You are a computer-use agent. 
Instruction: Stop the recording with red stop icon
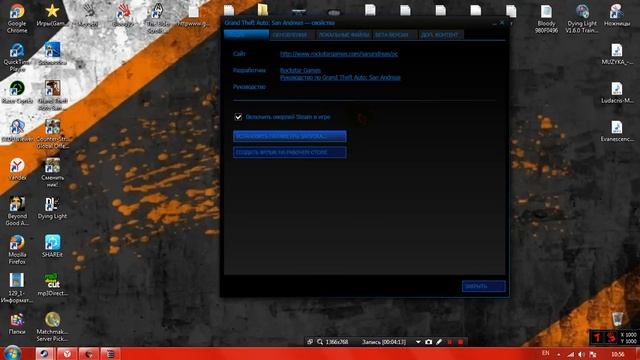(460, 342)
